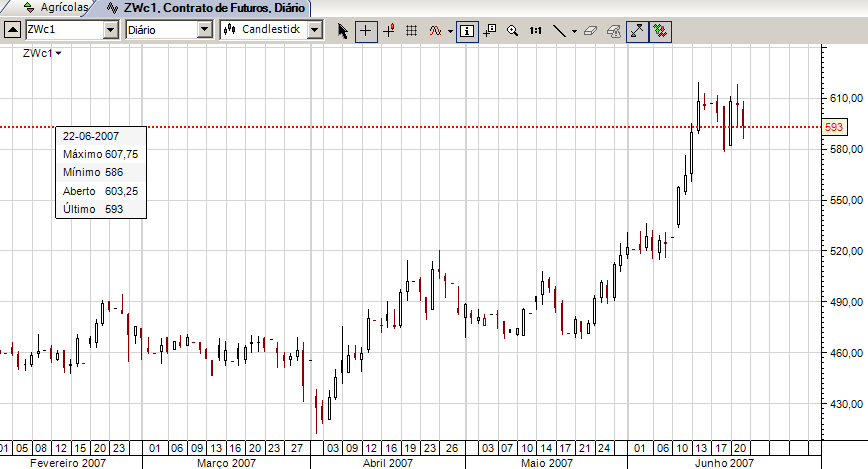Image resolution: width=868 pixels, height=469 pixels.
Task: Toggle the auto-scale axis button
Action: [637, 31]
